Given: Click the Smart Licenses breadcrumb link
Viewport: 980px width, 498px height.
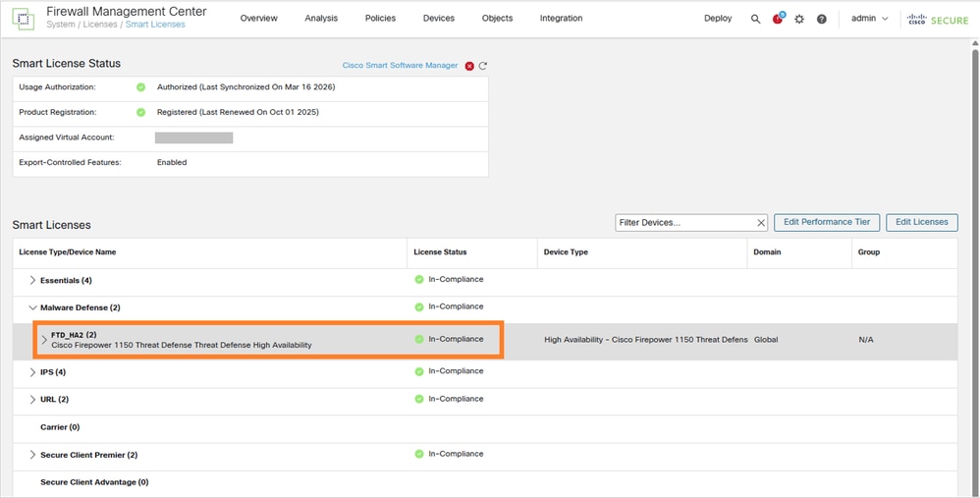Looking at the screenshot, I should pyautogui.click(x=155, y=25).
